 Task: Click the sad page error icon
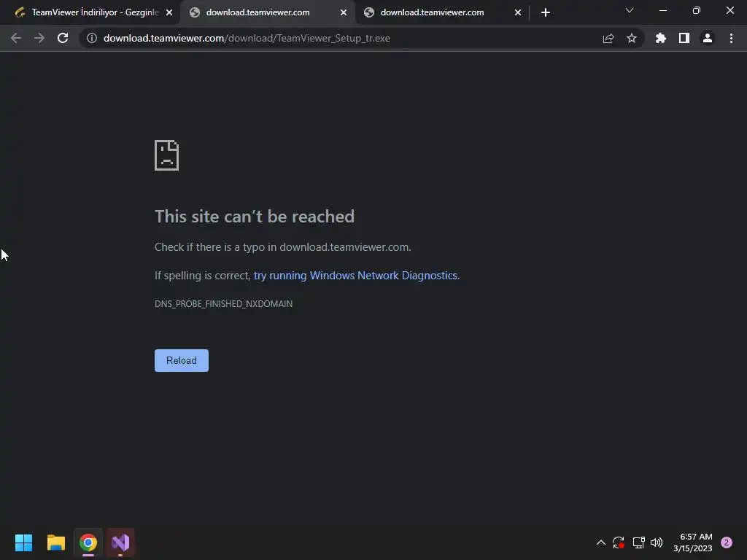(x=167, y=155)
